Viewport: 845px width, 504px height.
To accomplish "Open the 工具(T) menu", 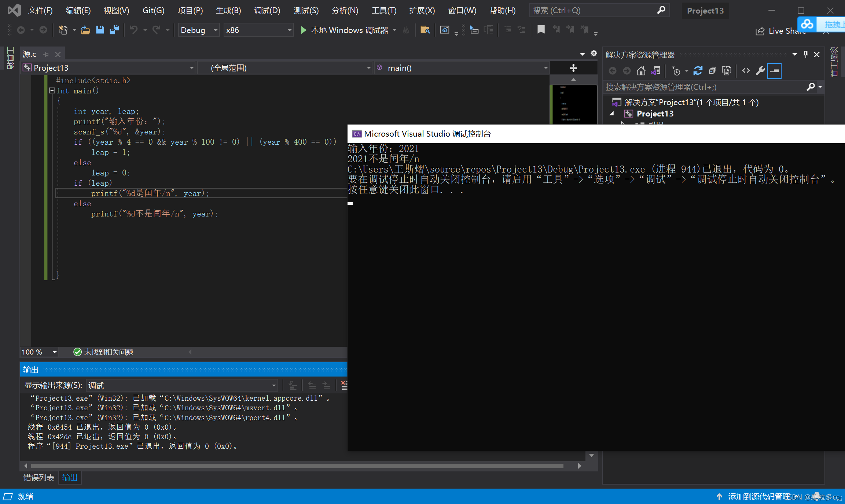I will tap(384, 10).
